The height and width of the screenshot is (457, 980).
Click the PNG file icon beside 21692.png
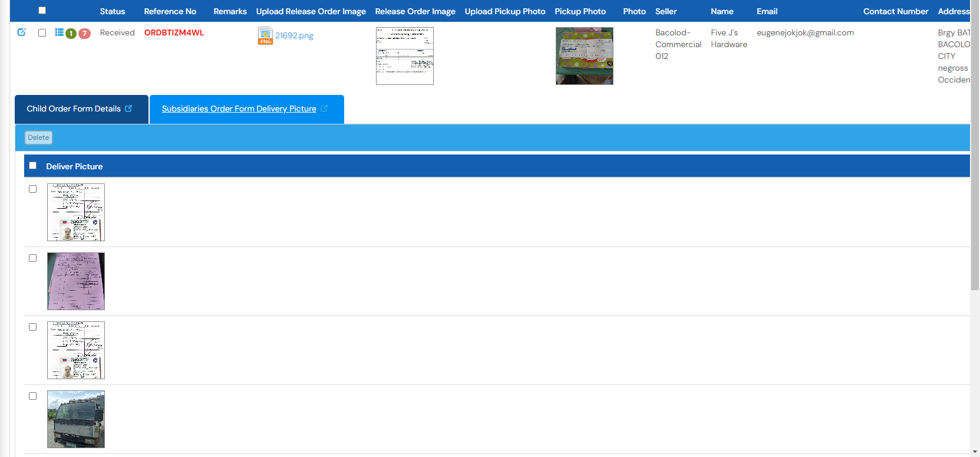pyautogui.click(x=265, y=36)
